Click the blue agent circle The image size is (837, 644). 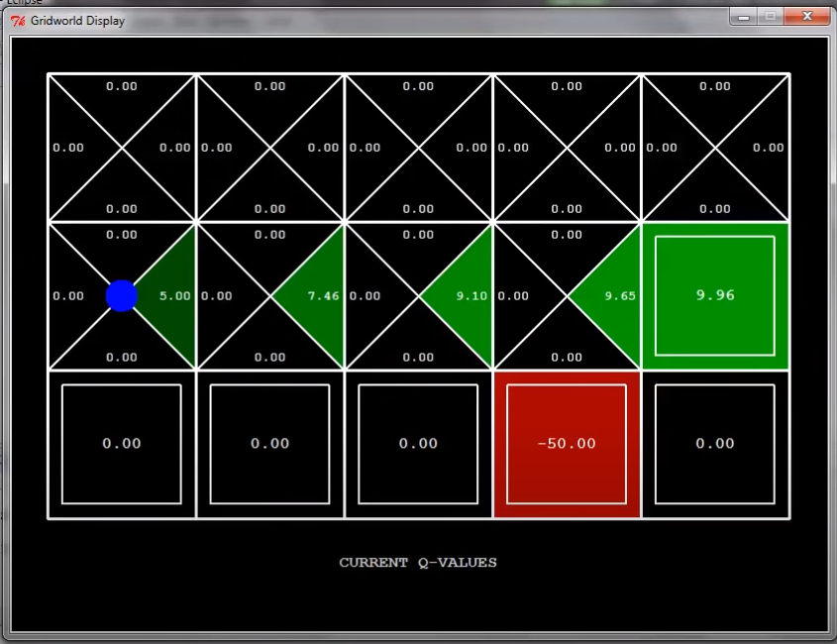coord(121,295)
